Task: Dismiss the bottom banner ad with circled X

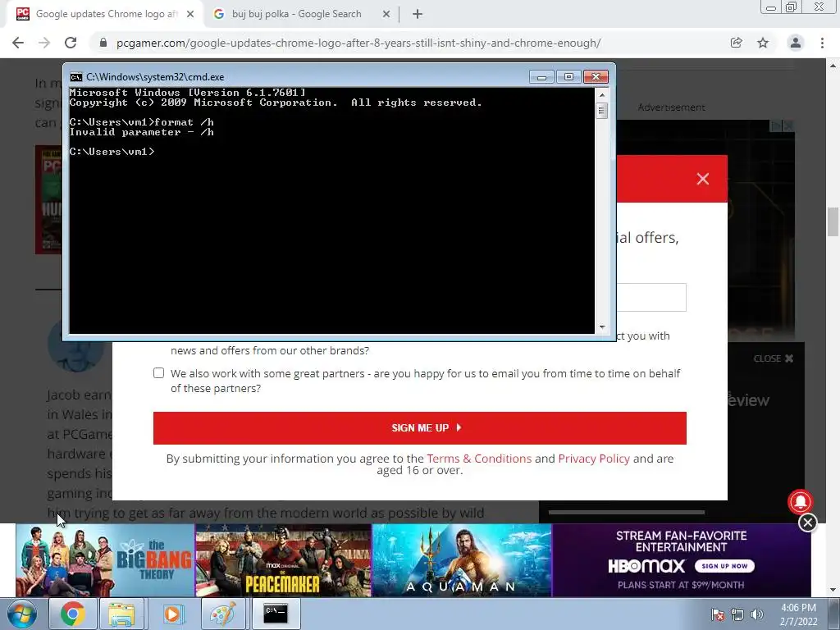Action: coord(807,523)
